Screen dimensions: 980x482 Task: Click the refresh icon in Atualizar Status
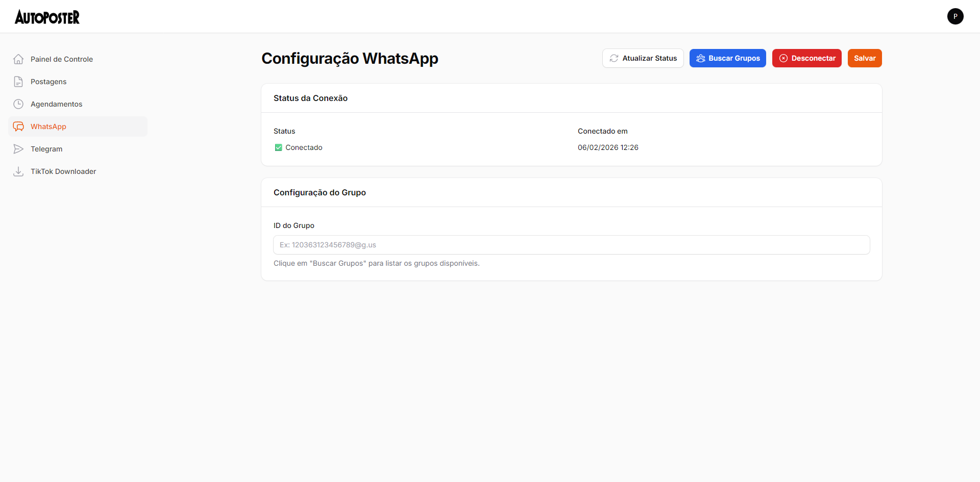(614, 58)
